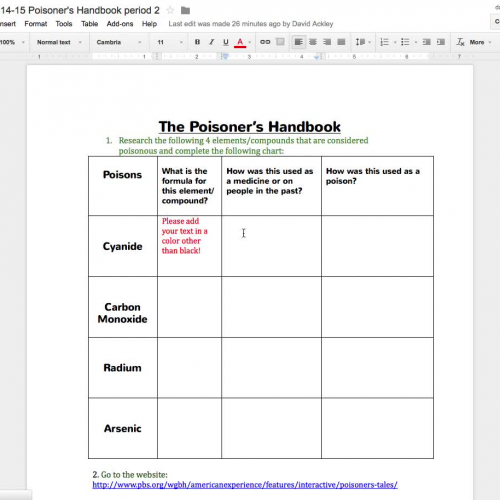Click the Cyanide row label
500x500 pixels.
122,246
